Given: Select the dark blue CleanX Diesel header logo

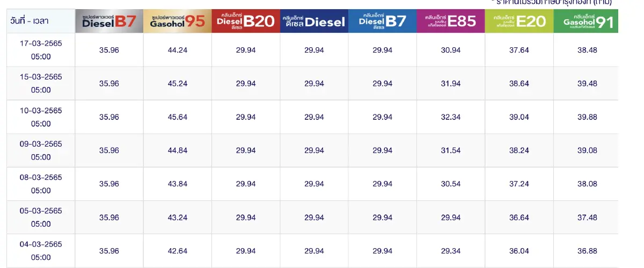Looking at the screenshot, I should [x=314, y=21].
